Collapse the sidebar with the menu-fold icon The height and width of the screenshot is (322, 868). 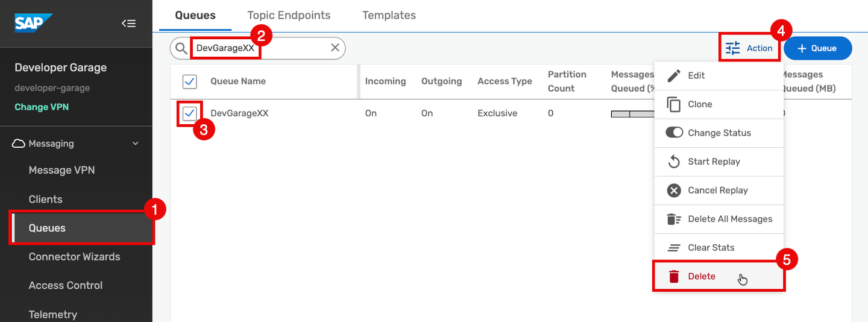pos(128,24)
